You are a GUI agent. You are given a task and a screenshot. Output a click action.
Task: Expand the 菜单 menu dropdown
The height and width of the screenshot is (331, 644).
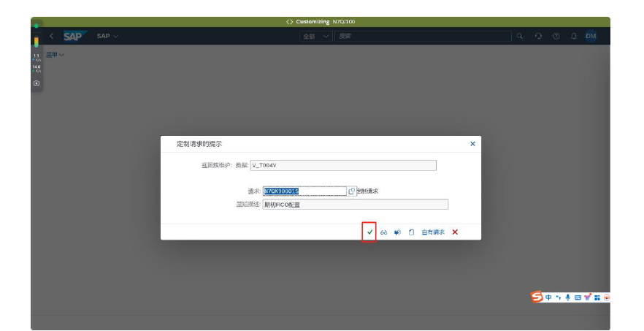[x=55, y=55]
